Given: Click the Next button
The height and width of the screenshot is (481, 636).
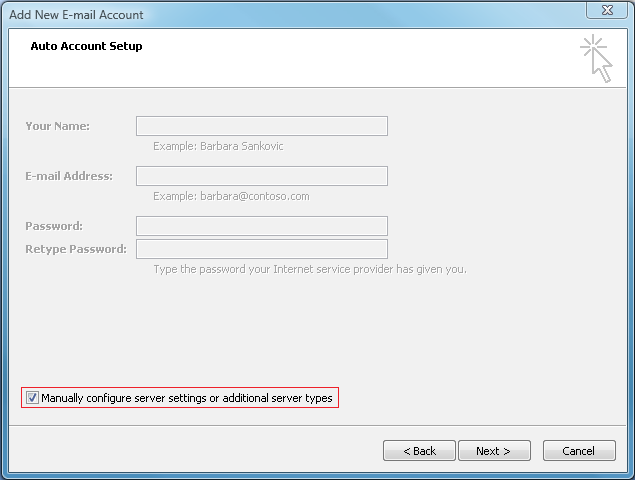Looking at the screenshot, I should click(493, 451).
